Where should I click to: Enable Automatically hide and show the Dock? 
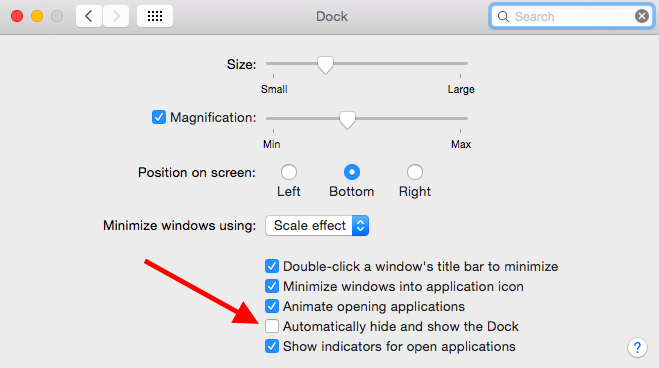[x=272, y=326]
